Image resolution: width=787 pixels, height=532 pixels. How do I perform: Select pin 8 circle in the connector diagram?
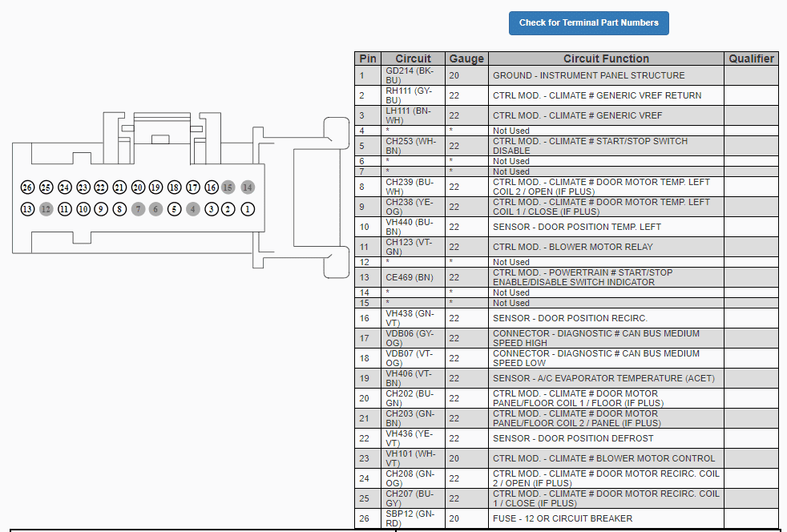pos(119,209)
